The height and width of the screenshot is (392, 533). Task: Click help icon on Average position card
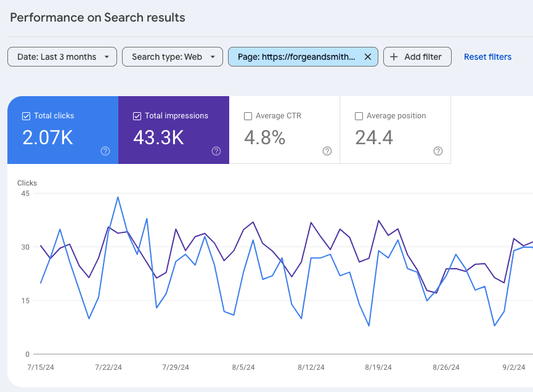click(438, 151)
